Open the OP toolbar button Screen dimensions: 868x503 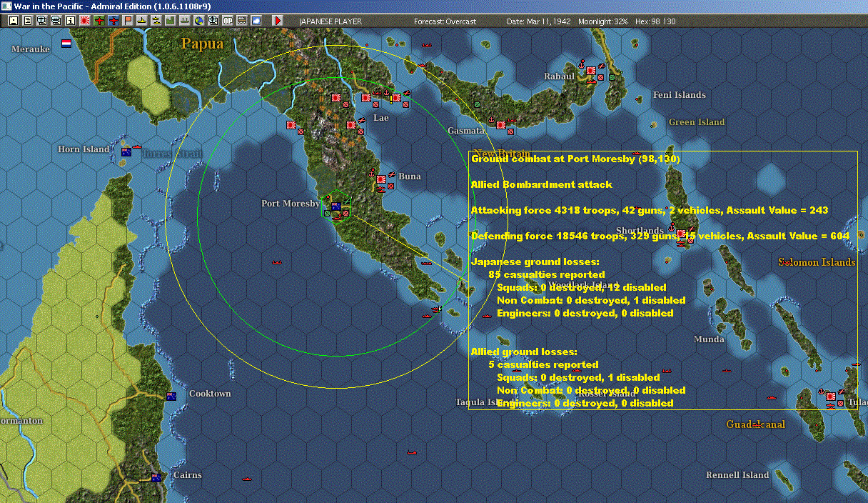pyautogui.click(x=227, y=21)
